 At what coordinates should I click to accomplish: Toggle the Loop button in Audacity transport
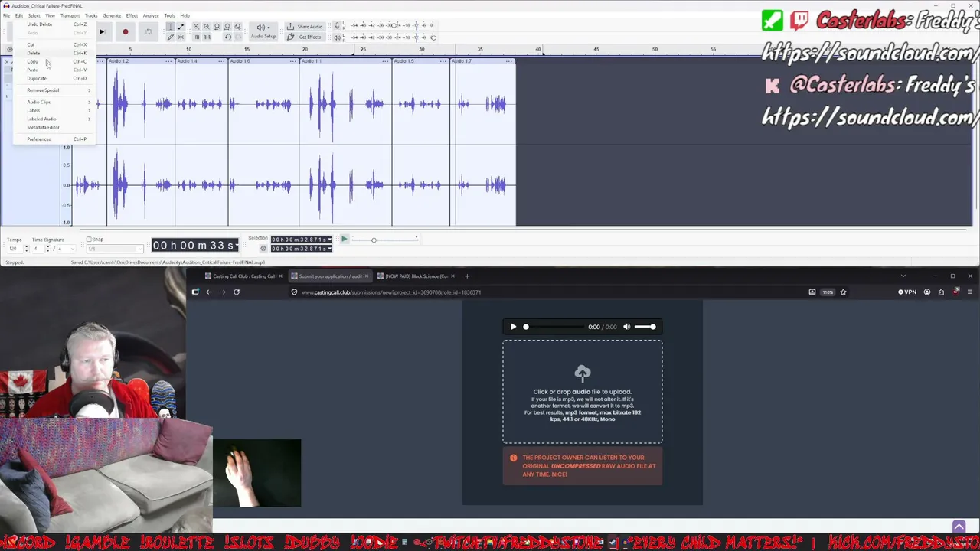(x=148, y=31)
